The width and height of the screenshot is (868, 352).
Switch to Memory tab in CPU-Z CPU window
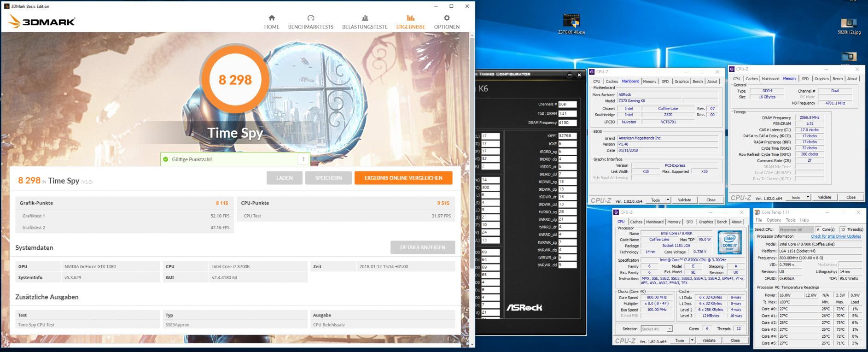click(674, 222)
